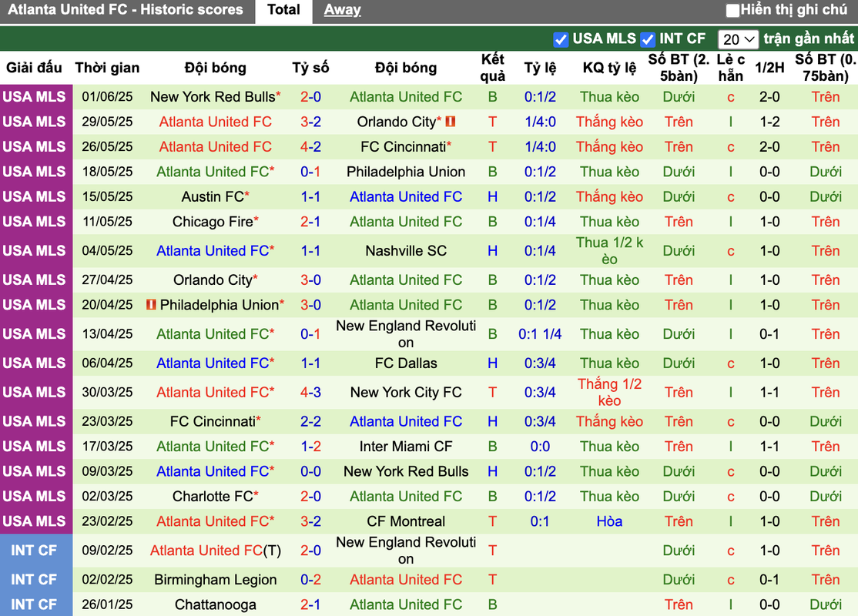Image resolution: width=858 pixels, height=616 pixels.
Task: Click the KQ tỷ lệ column header
Action: (609, 68)
